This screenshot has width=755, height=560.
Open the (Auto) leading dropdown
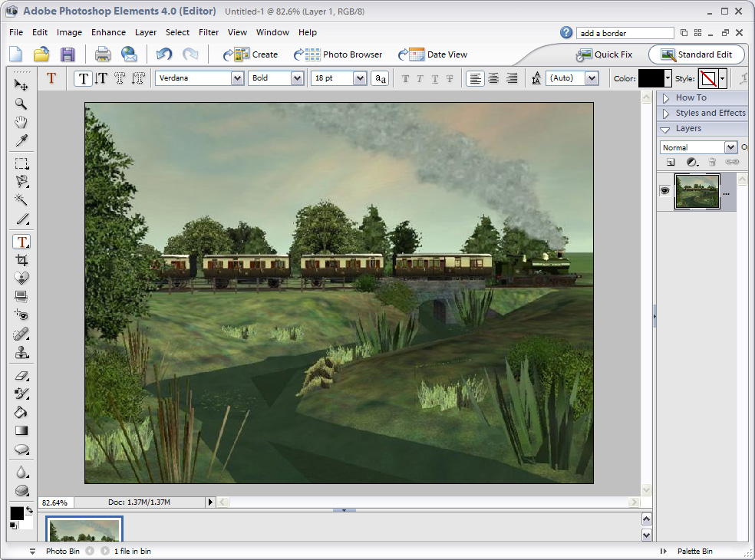[592, 78]
